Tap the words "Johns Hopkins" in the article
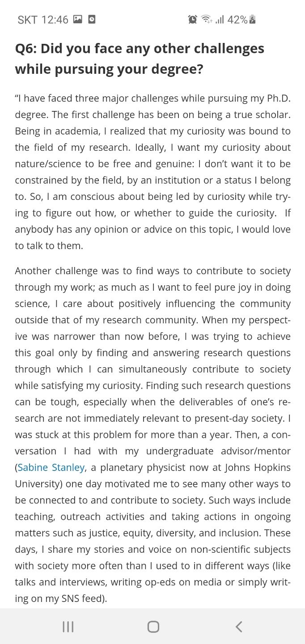Viewport: 305px width, 644px height. 261,467
